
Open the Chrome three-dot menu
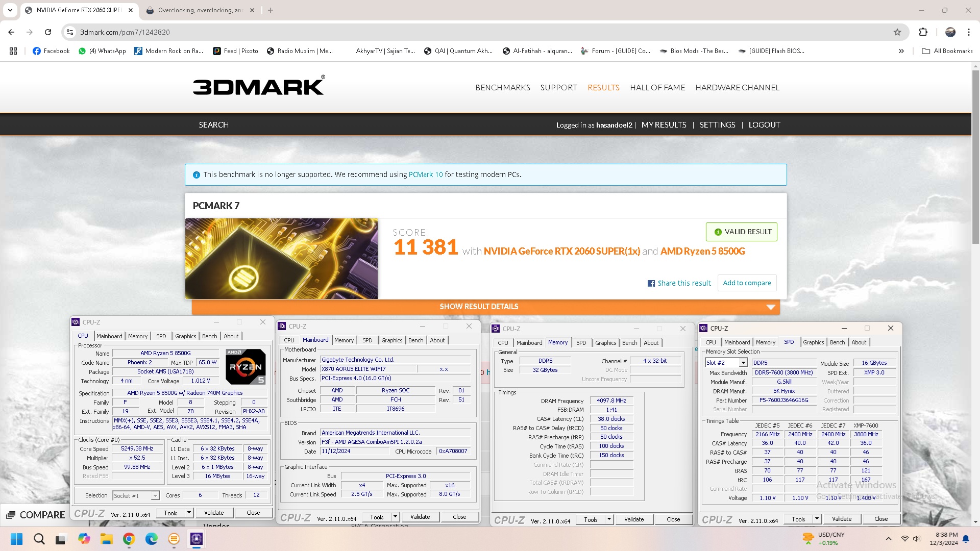pyautogui.click(x=969, y=32)
